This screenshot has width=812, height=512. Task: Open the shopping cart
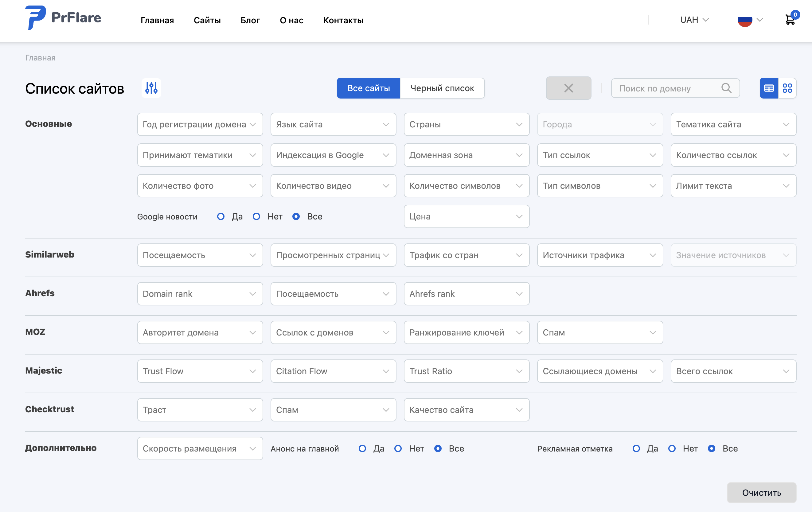point(790,19)
